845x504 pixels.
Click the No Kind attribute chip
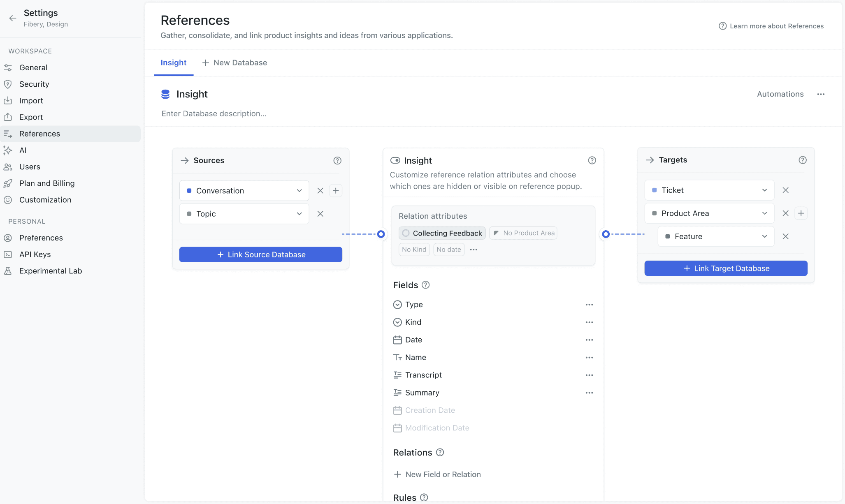(414, 250)
